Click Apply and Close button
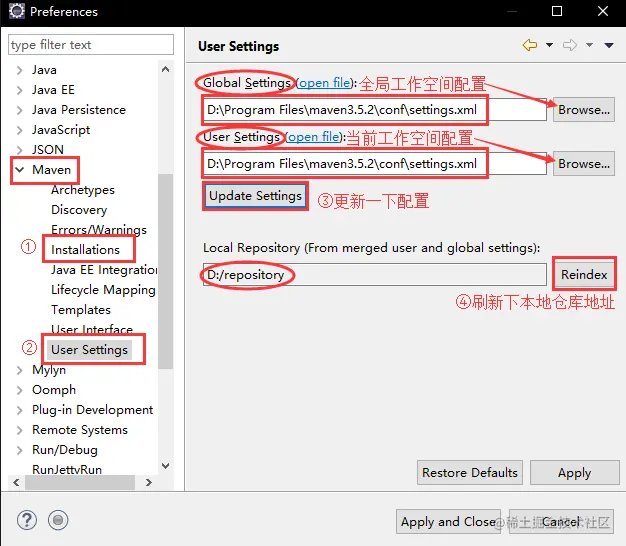Image resolution: width=626 pixels, height=546 pixels. (x=448, y=522)
